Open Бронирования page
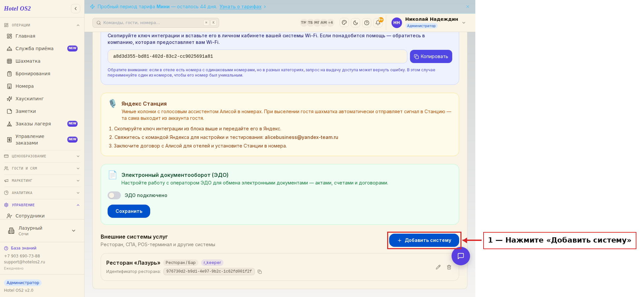The height and width of the screenshot is (297, 644). (42, 74)
